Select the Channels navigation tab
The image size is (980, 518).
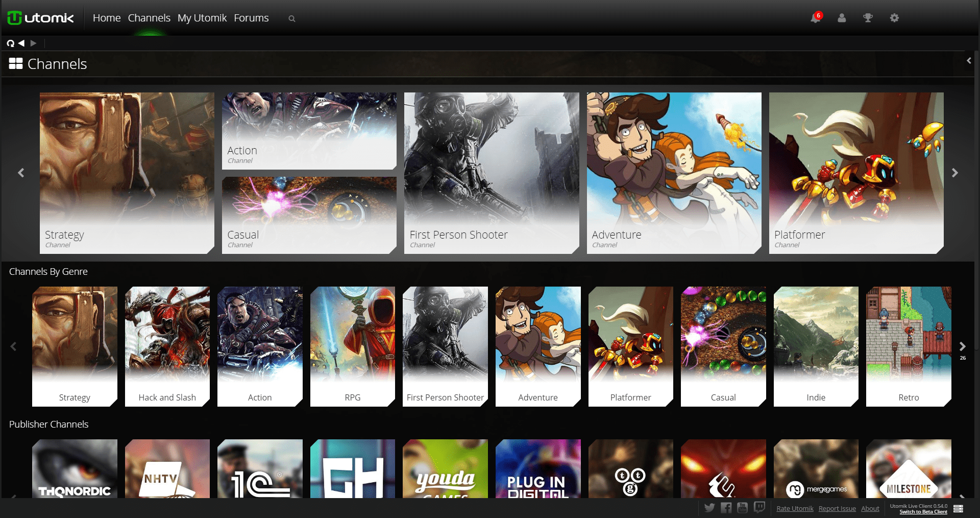[x=149, y=18]
